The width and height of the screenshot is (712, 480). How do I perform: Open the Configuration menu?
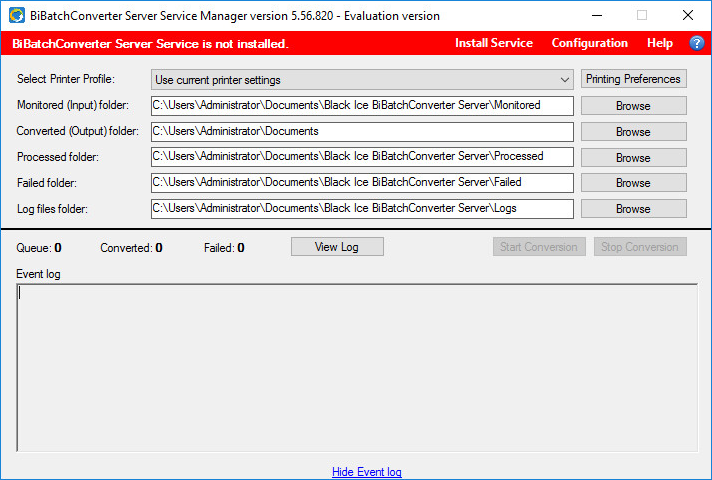(x=589, y=43)
